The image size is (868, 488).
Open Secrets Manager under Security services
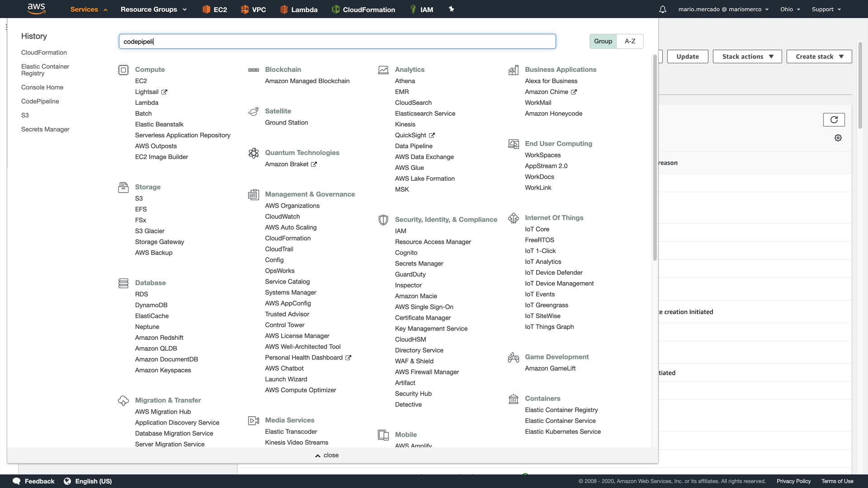(419, 263)
